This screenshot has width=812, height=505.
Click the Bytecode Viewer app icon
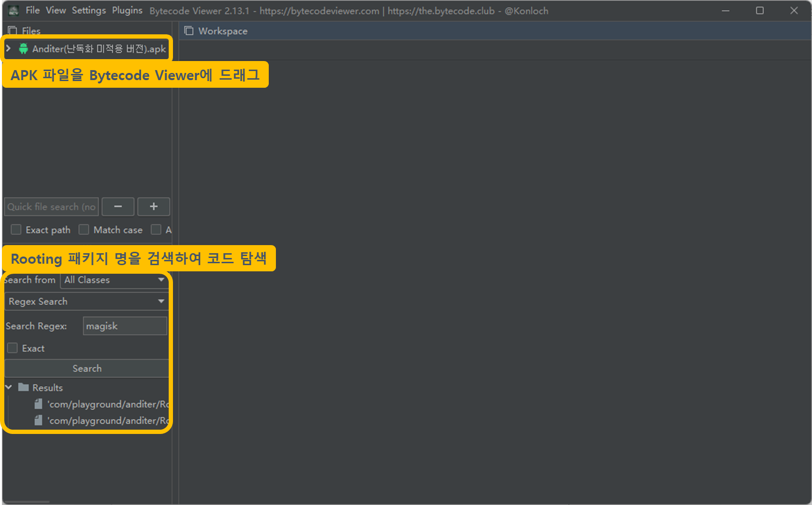[x=13, y=10]
